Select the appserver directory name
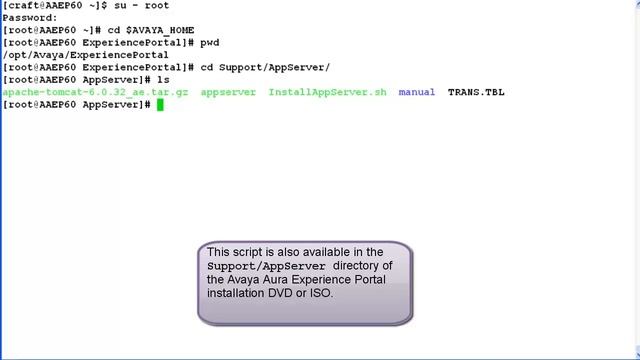Screen dimensions: 640x360 [x=228, y=92]
